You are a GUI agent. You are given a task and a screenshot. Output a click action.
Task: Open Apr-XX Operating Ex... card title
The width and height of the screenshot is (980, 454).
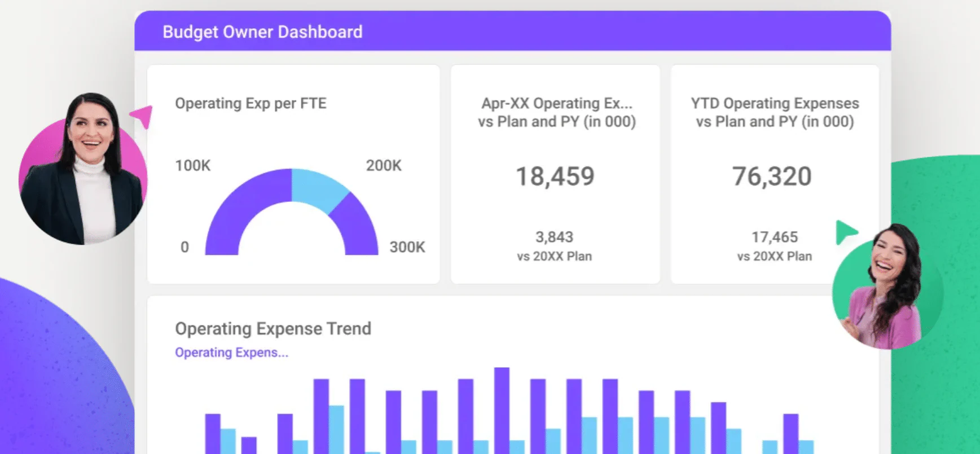click(x=557, y=112)
